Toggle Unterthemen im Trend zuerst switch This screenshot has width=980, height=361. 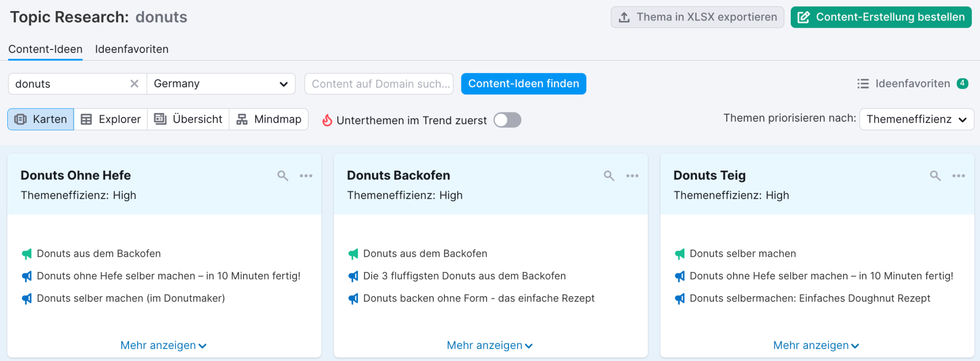point(507,120)
